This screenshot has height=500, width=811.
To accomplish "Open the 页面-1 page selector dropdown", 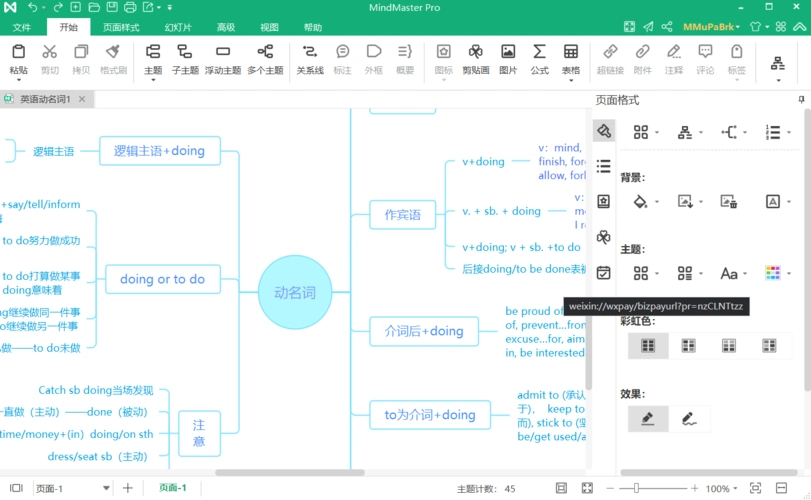I will [x=106, y=488].
